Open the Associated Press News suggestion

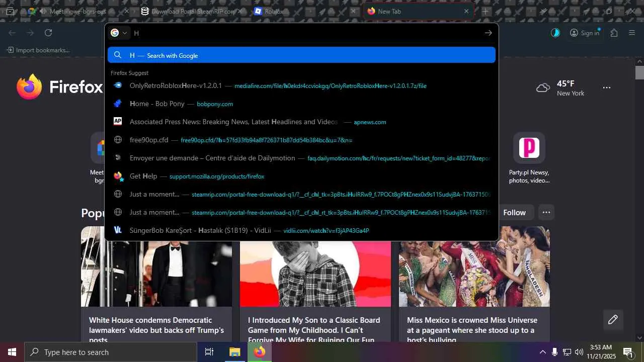[301, 122]
